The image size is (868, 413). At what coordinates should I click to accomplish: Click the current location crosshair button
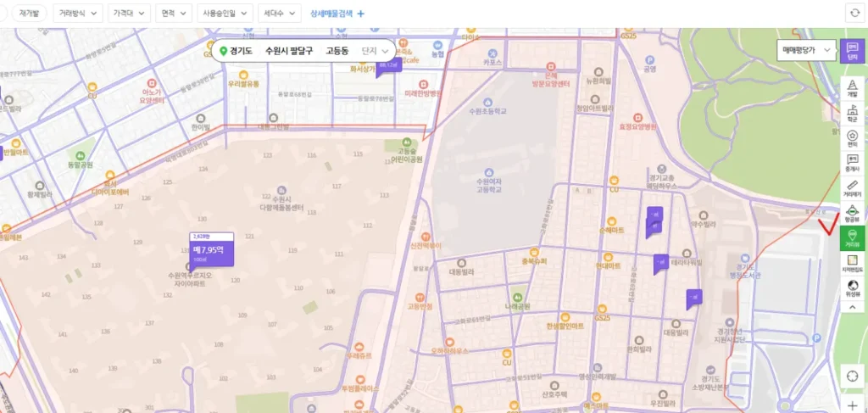(x=852, y=376)
